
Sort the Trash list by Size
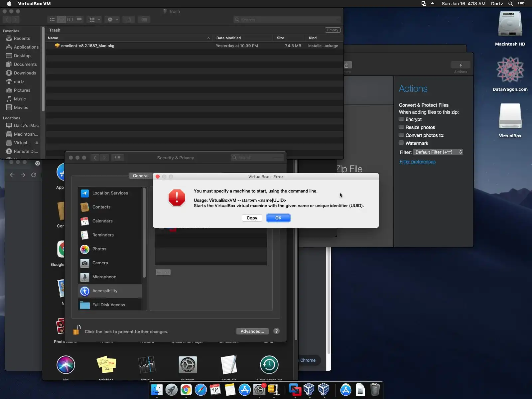coord(289,38)
